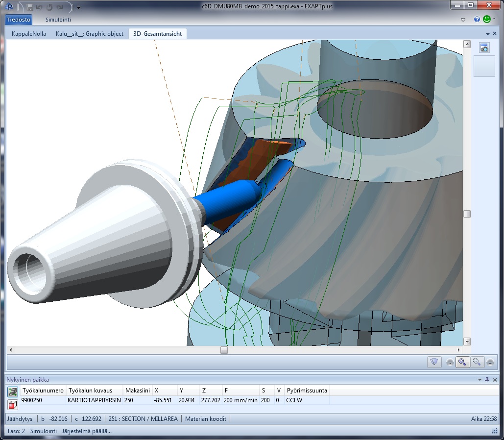The width and height of the screenshot is (504, 440).
Task: Switch to the KappaleNolla tab
Action: pyautogui.click(x=29, y=34)
